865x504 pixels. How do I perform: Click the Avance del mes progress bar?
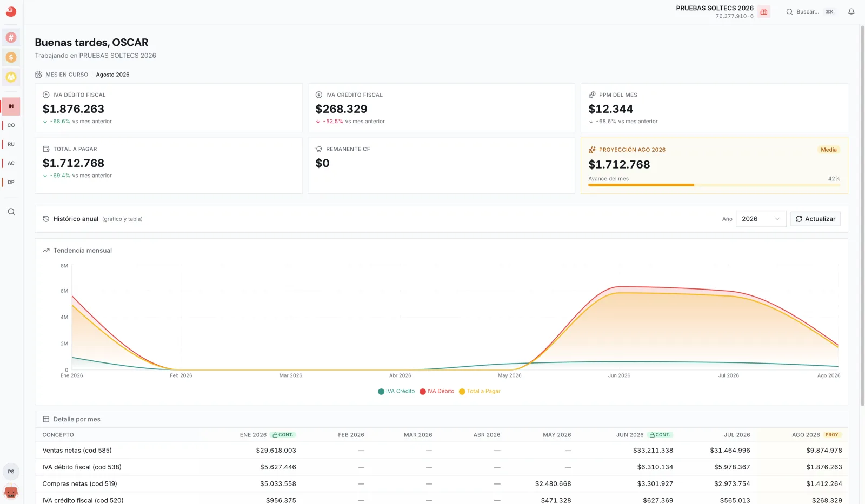(x=714, y=185)
